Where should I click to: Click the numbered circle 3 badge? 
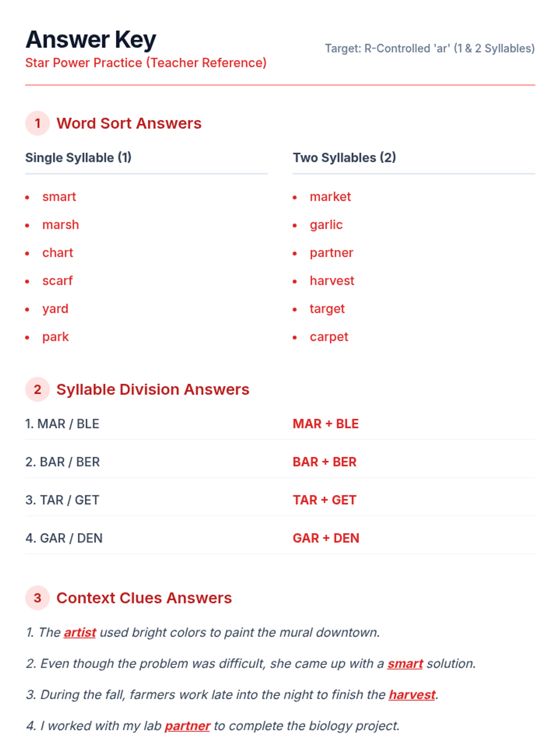pyautogui.click(x=37, y=598)
